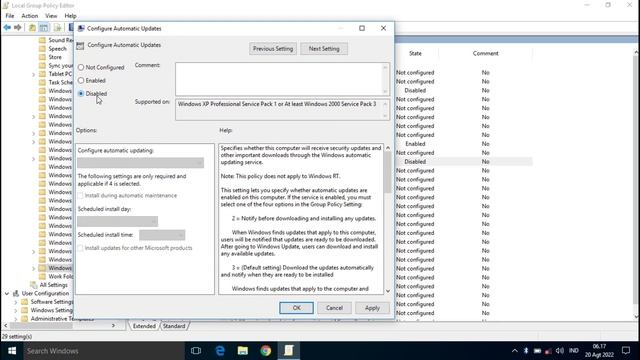Select the Disabled radio button
This screenshot has height=360, width=640.
[x=81, y=93]
